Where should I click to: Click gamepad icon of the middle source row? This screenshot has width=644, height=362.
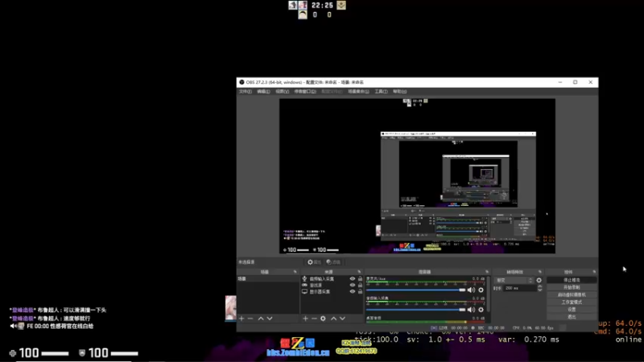(304, 285)
